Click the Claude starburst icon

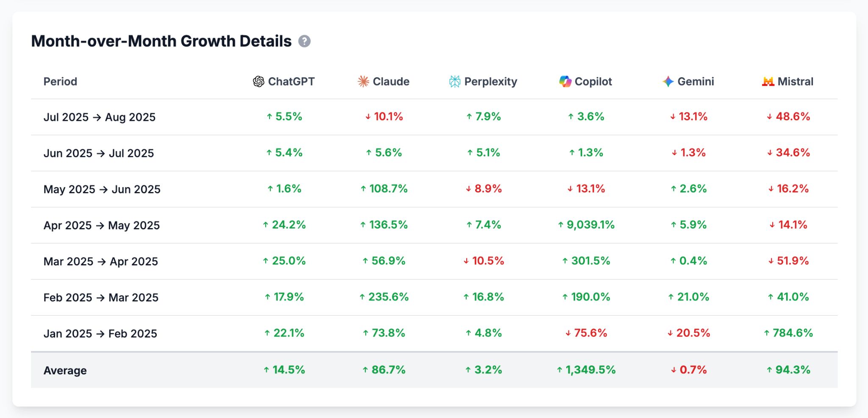click(363, 81)
